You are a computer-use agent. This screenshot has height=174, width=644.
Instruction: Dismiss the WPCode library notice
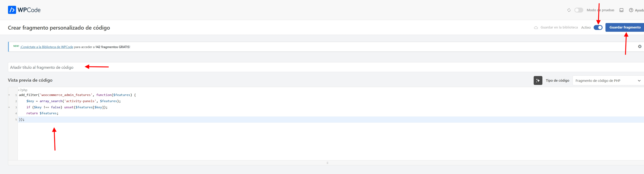pos(639,47)
